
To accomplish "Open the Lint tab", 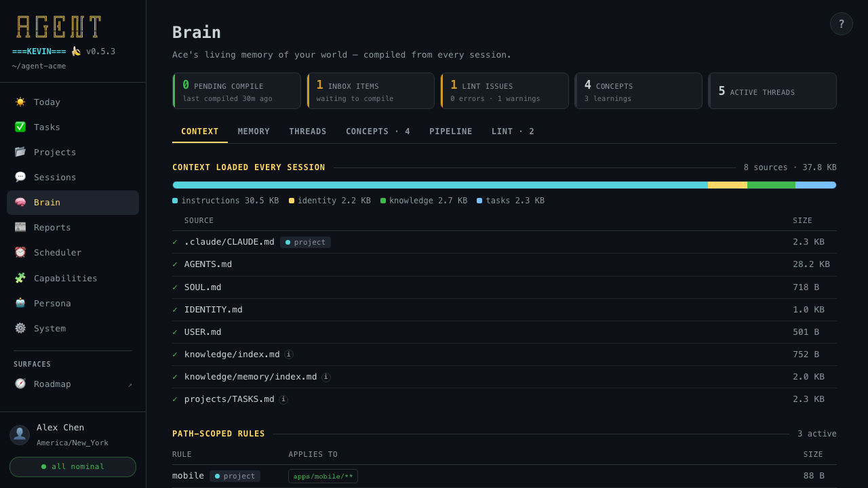I will 513,131.
